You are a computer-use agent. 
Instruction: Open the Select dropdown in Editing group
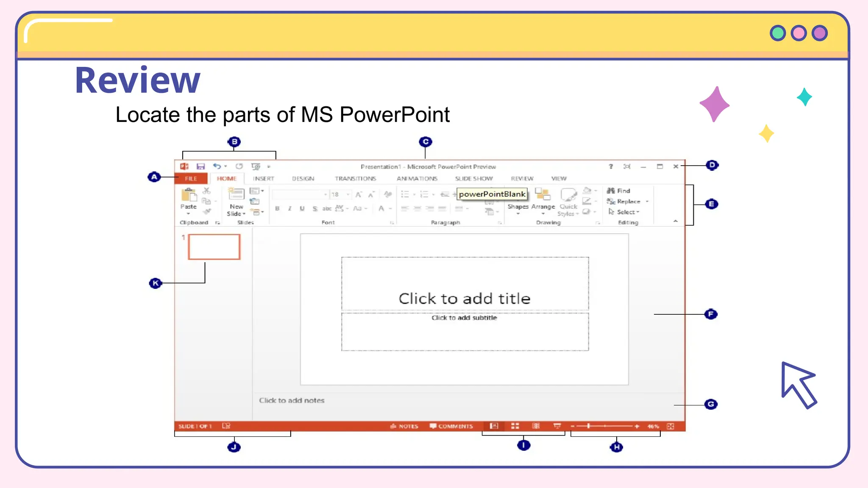[x=628, y=212]
